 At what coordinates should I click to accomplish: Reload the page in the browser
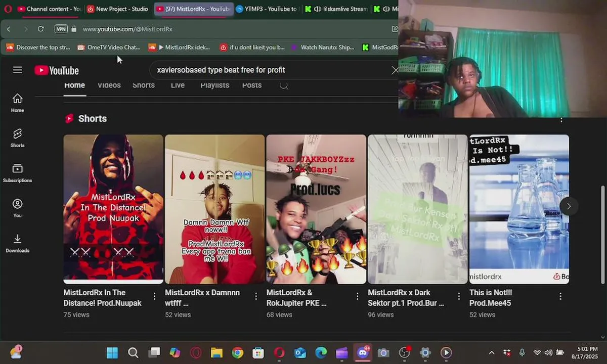click(40, 29)
